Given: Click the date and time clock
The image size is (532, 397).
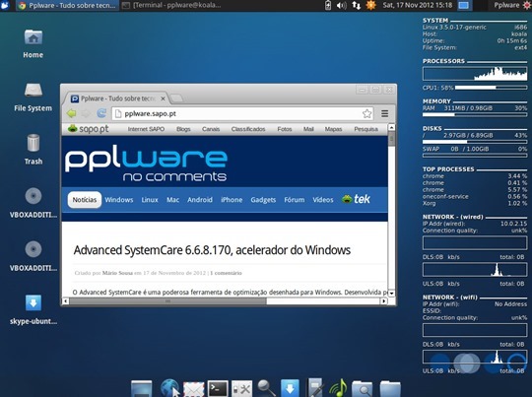Looking at the screenshot, I should (418, 5).
